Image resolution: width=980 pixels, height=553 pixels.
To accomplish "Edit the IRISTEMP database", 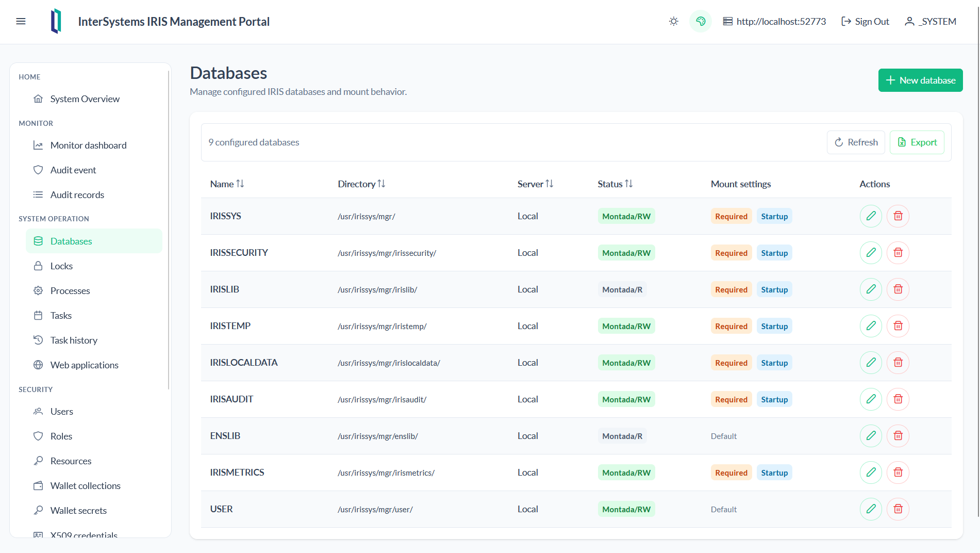I will [871, 326].
